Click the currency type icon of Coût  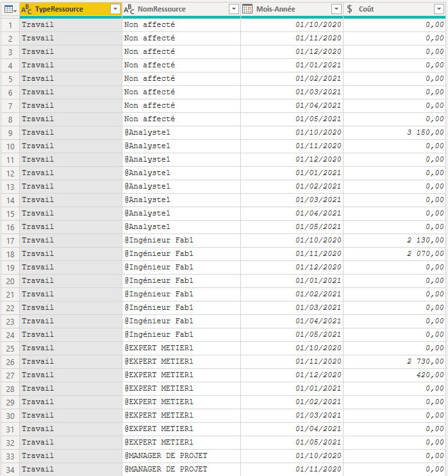(350, 9)
